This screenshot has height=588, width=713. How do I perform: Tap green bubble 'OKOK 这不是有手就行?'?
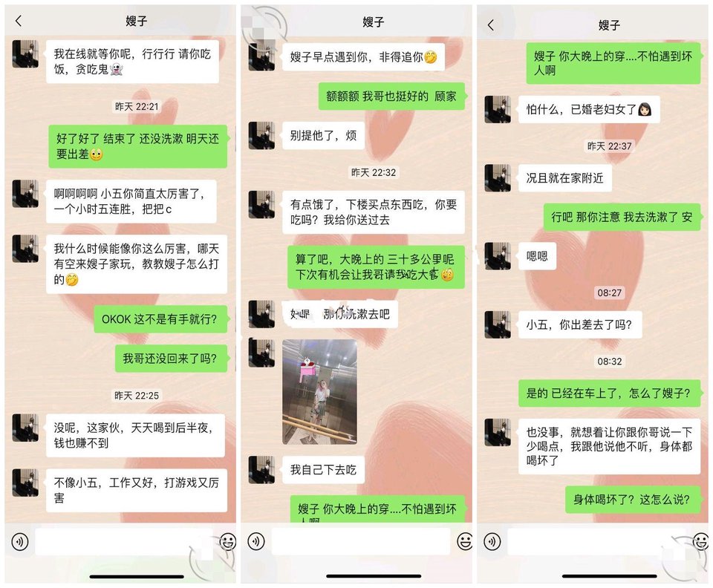click(x=160, y=319)
